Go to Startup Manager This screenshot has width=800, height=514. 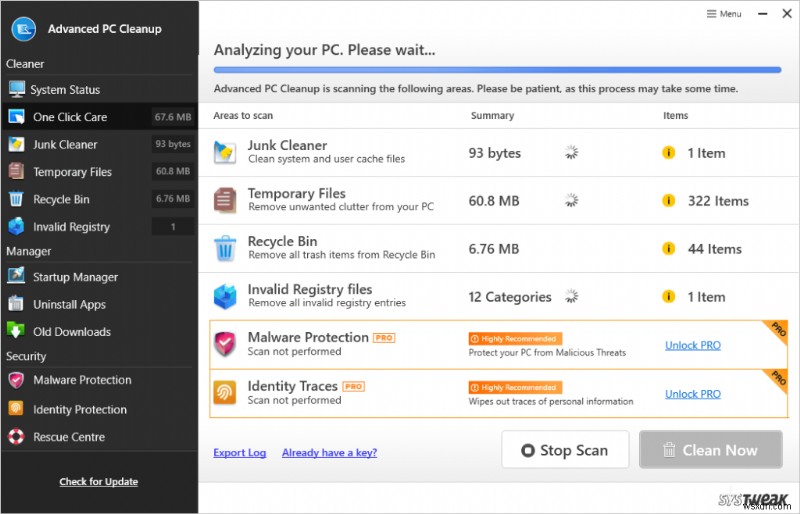point(99,277)
